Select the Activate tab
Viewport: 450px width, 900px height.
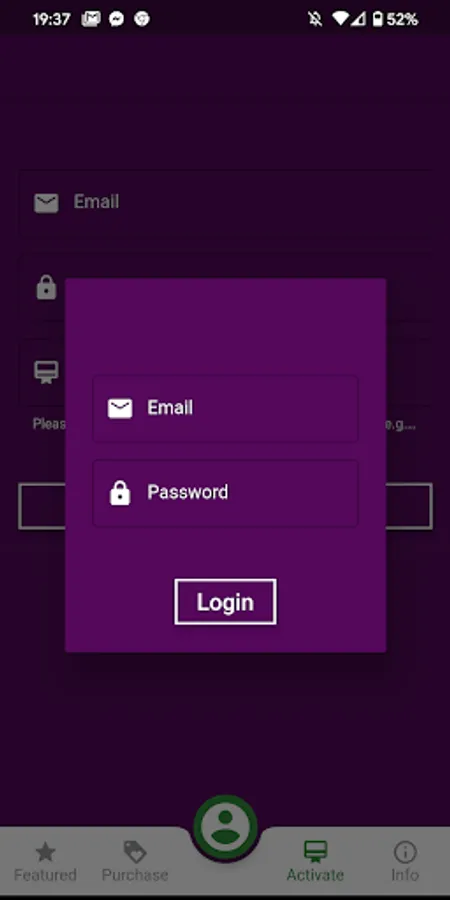(315, 862)
